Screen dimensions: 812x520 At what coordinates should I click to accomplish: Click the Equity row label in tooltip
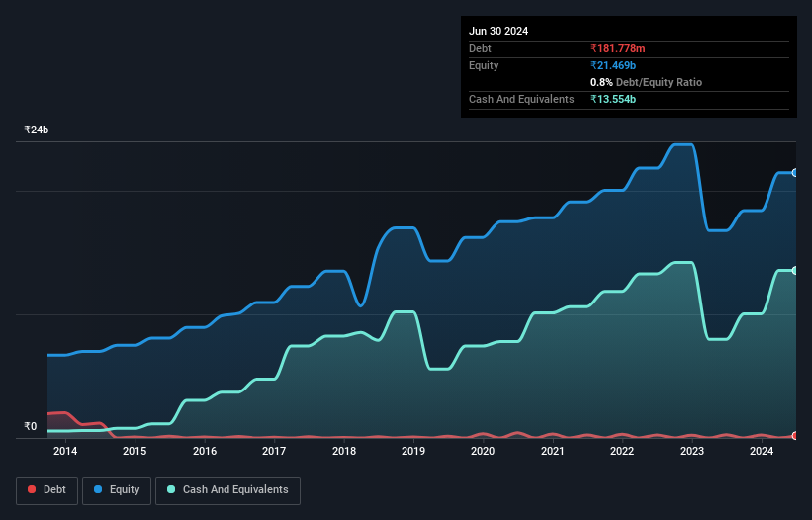click(x=484, y=65)
